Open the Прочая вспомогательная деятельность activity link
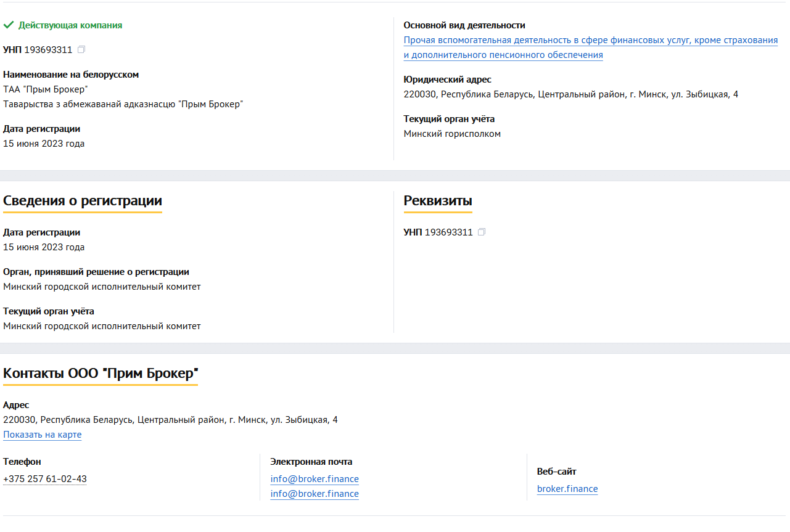Viewport: 790px width, 532px height. pos(590,41)
